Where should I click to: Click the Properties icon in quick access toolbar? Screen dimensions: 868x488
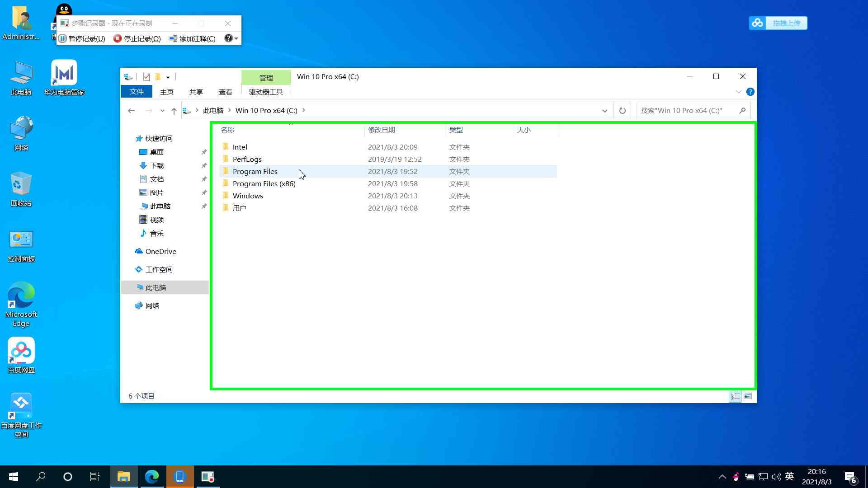[x=146, y=77]
